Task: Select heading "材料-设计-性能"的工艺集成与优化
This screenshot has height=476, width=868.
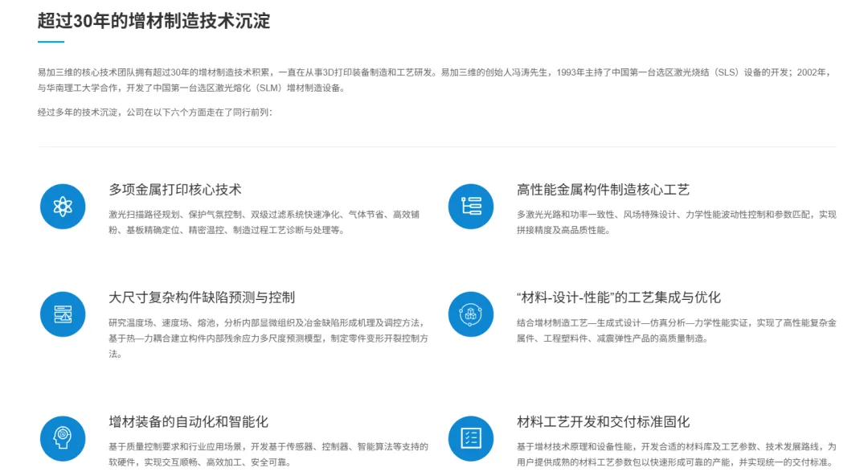Action: (x=618, y=297)
